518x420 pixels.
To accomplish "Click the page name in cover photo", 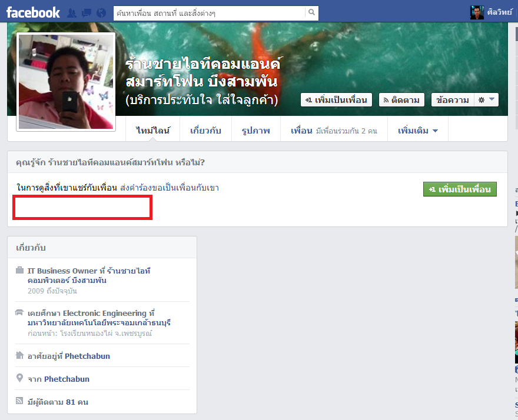I will point(203,72).
